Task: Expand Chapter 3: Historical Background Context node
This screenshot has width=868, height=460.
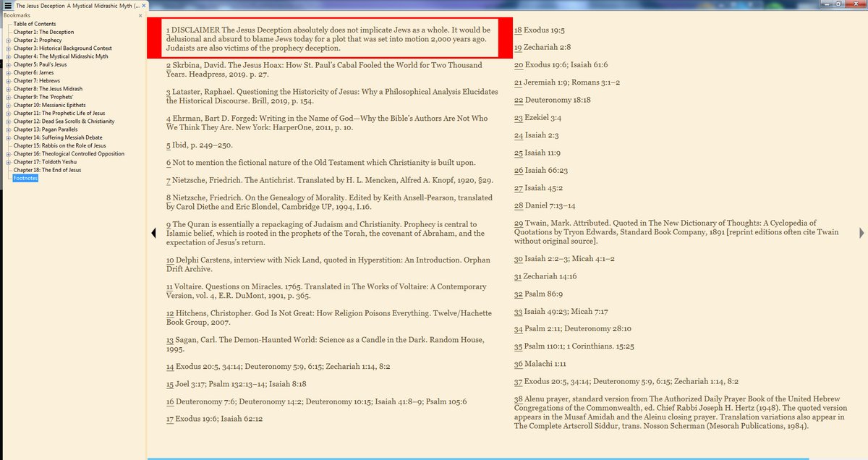Action: tap(9, 48)
